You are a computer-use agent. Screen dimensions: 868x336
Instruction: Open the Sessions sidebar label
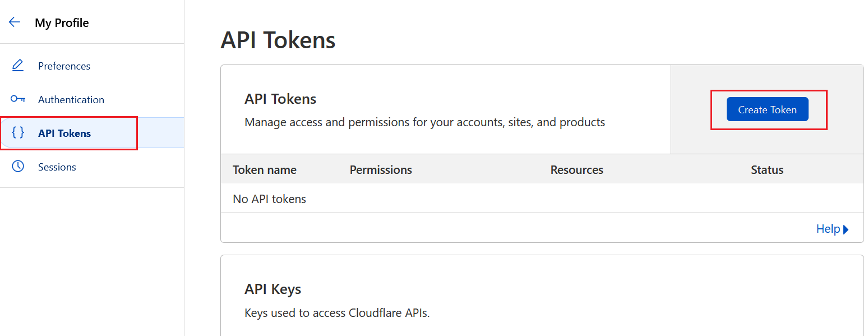click(x=57, y=167)
